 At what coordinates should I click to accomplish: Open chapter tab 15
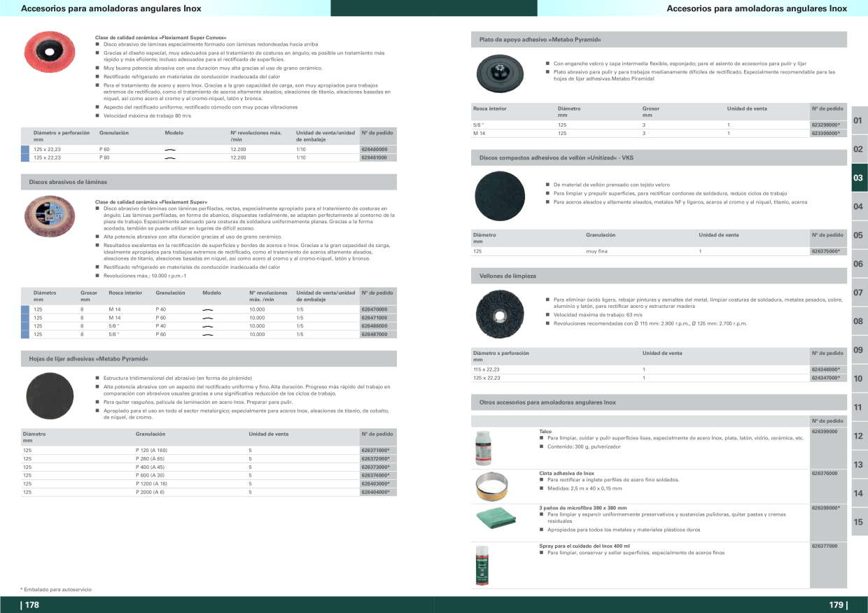(859, 522)
